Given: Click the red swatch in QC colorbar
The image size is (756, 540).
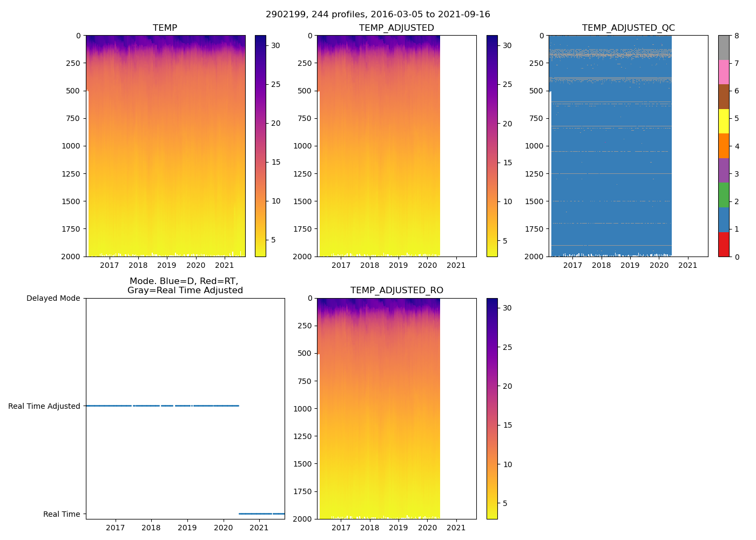Looking at the screenshot, I should tap(724, 244).
